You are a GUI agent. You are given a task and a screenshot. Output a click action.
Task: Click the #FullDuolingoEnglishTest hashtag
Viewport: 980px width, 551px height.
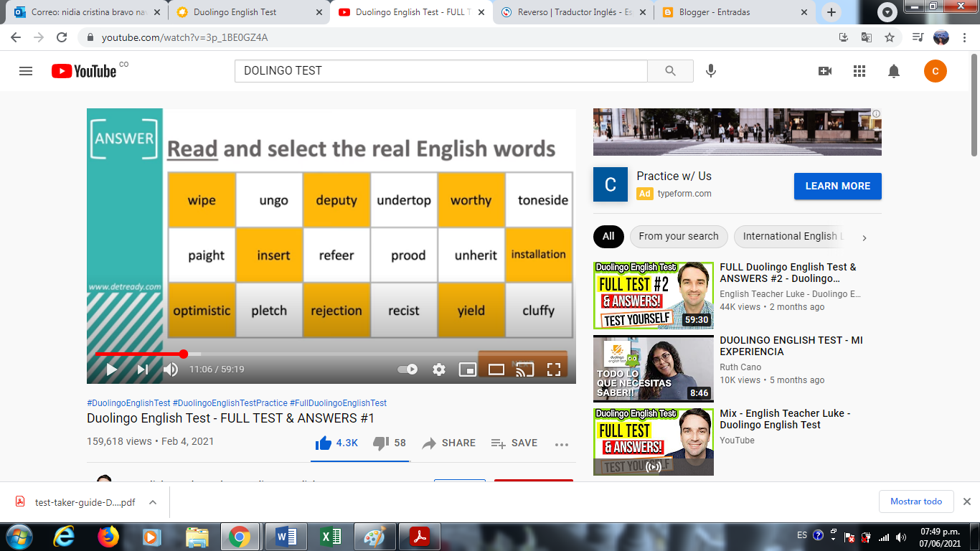point(338,403)
